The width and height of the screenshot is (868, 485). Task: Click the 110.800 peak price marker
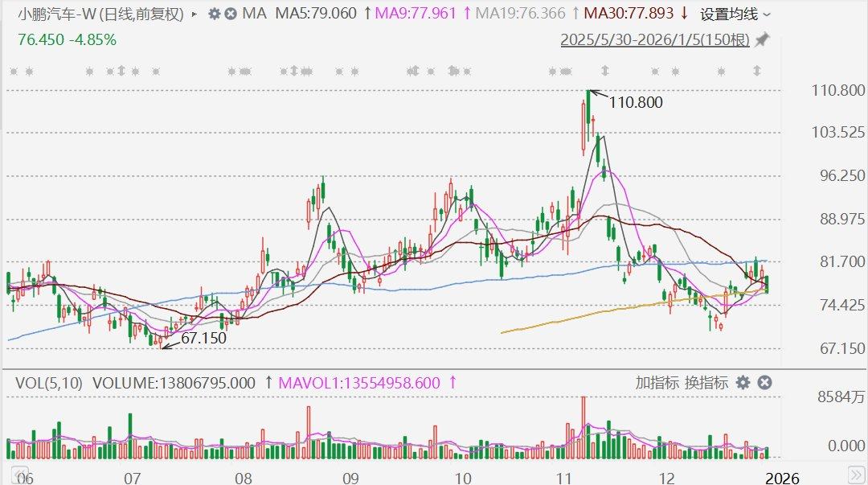[x=636, y=103]
